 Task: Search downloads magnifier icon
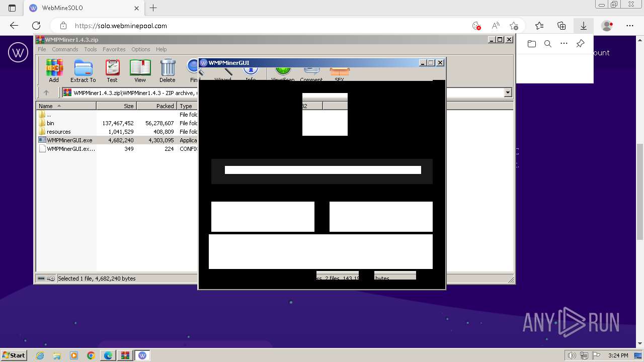tap(548, 44)
